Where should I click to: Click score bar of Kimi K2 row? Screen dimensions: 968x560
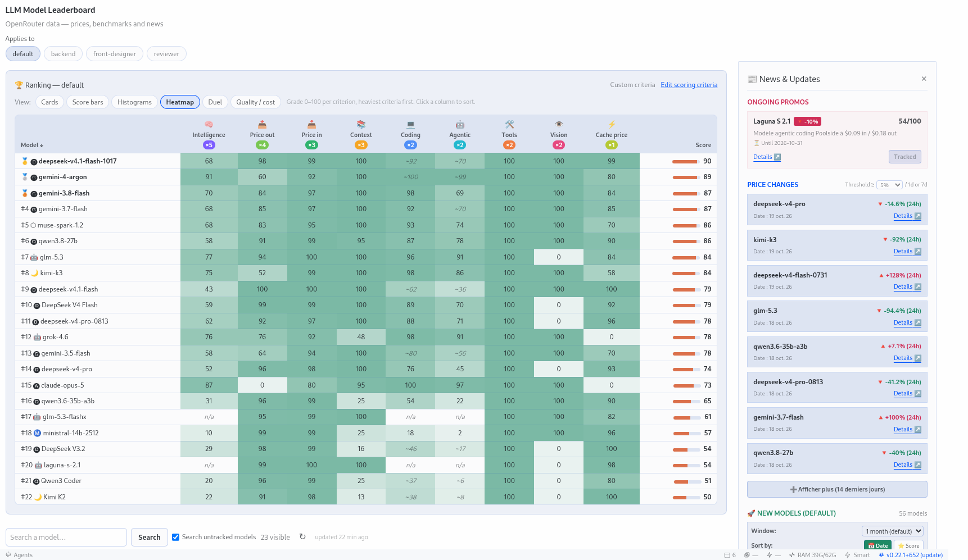point(685,497)
